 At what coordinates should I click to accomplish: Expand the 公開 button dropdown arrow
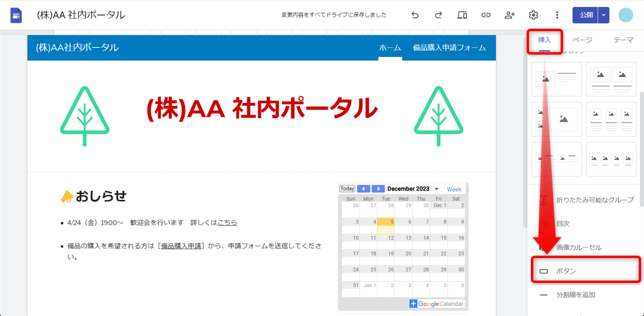(604, 15)
